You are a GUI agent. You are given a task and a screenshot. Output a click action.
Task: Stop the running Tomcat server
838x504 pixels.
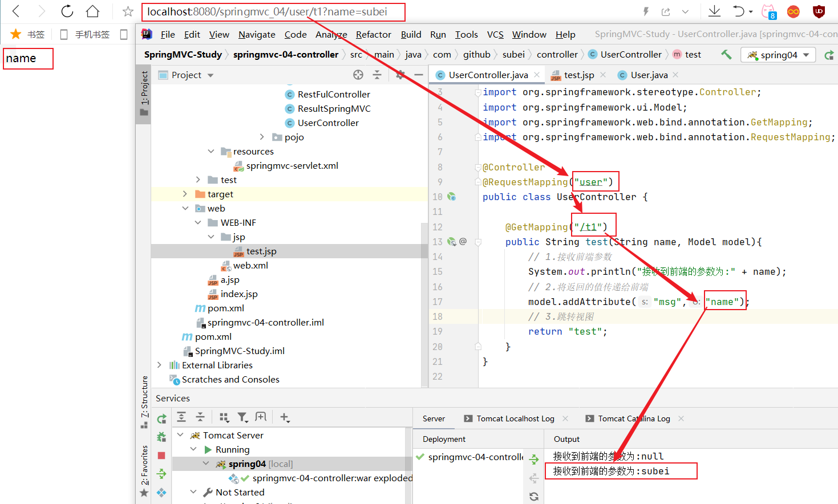pos(161,456)
